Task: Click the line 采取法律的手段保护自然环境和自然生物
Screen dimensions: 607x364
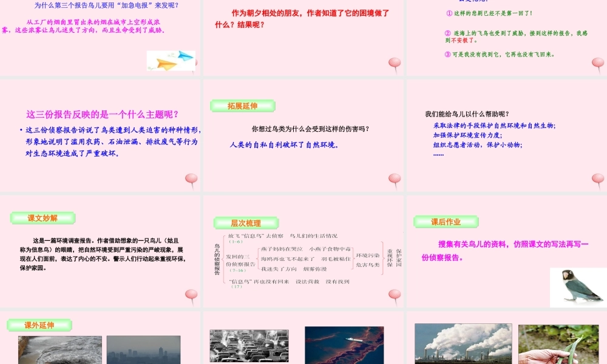Action: click(494, 126)
